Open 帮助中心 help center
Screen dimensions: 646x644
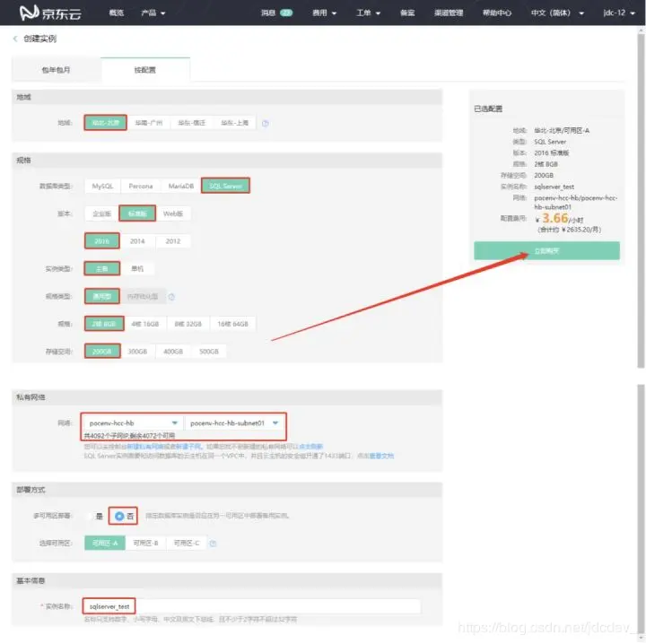click(x=497, y=13)
